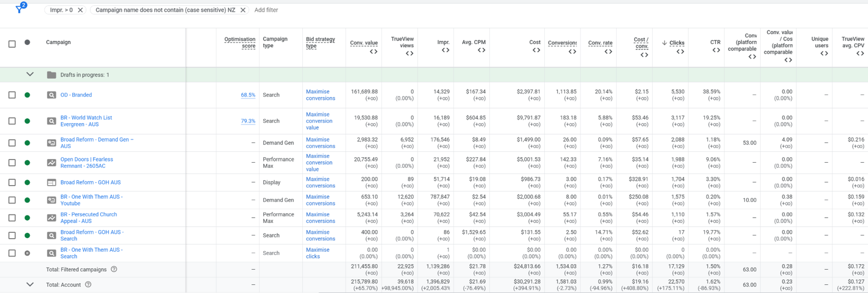Screen dimensions: 868x293
Task: Click search icon of BR - World Watch List
Action: pos(52,121)
